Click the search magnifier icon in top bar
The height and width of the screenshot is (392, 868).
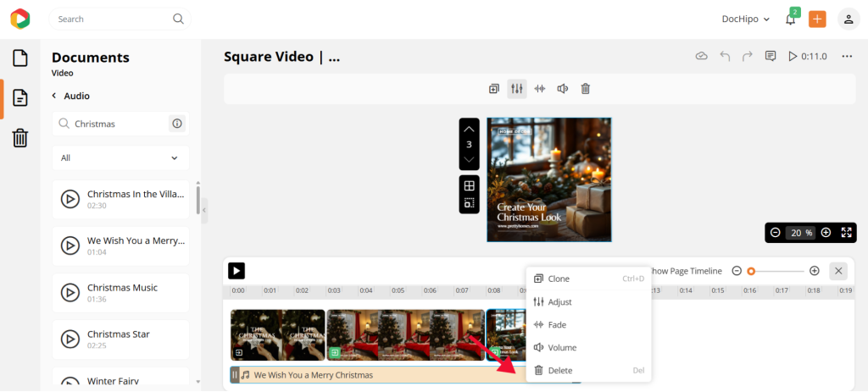coord(178,19)
